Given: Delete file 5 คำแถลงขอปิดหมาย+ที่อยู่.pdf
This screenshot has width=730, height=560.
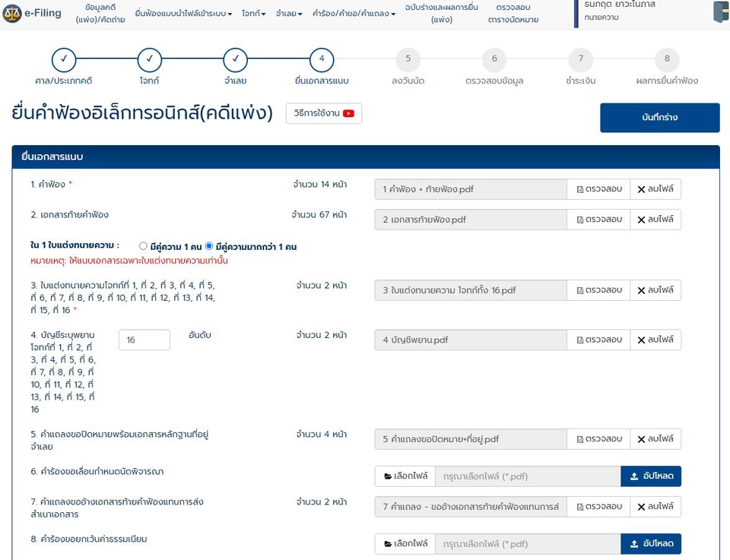Looking at the screenshot, I should click(655, 439).
